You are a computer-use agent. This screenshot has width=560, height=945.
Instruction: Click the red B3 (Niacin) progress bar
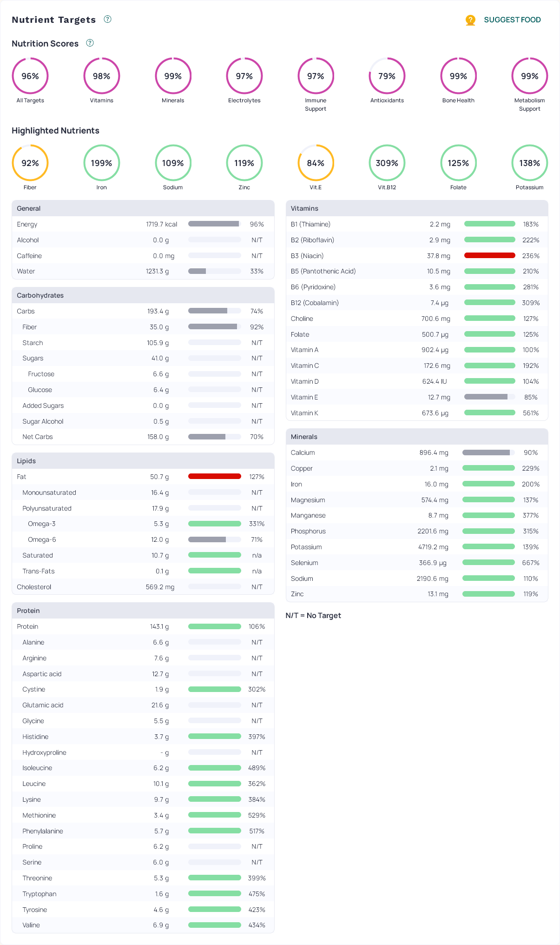[x=489, y=255]
